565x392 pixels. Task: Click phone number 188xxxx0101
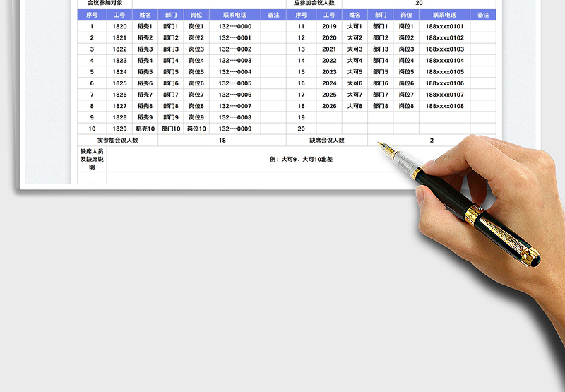445,26
